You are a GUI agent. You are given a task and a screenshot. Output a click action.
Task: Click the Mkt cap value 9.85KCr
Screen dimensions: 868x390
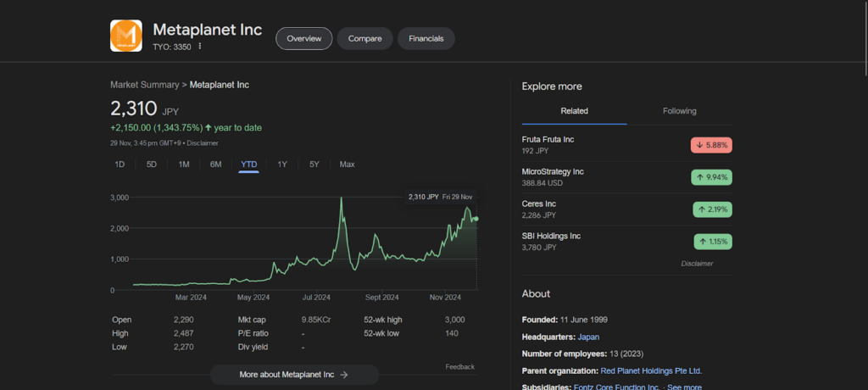point(316,320)
